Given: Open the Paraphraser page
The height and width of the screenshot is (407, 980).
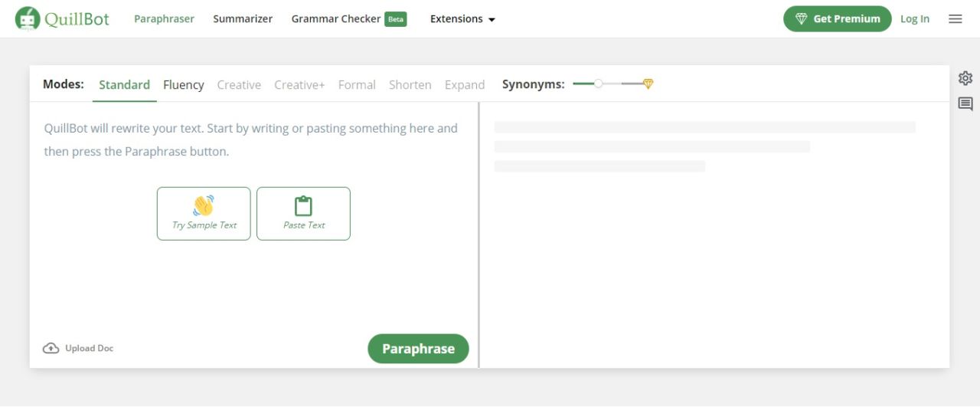Looking at the screenshot, I should click(164, 19).
